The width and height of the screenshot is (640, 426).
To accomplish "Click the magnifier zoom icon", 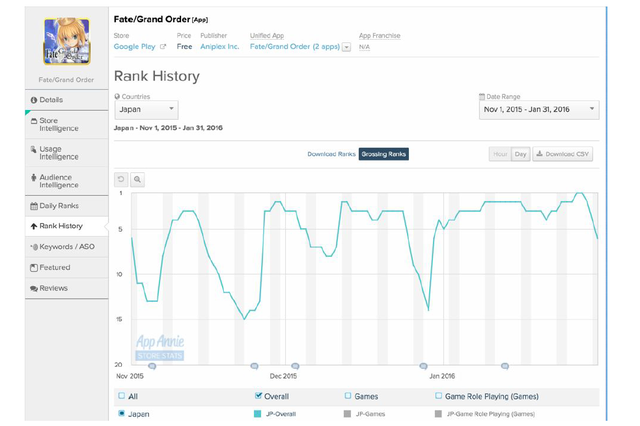I will point(138,179).
